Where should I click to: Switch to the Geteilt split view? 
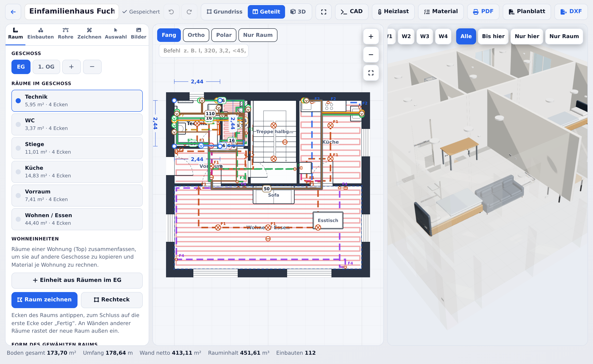pyautogui.click(x=266, y=12)
